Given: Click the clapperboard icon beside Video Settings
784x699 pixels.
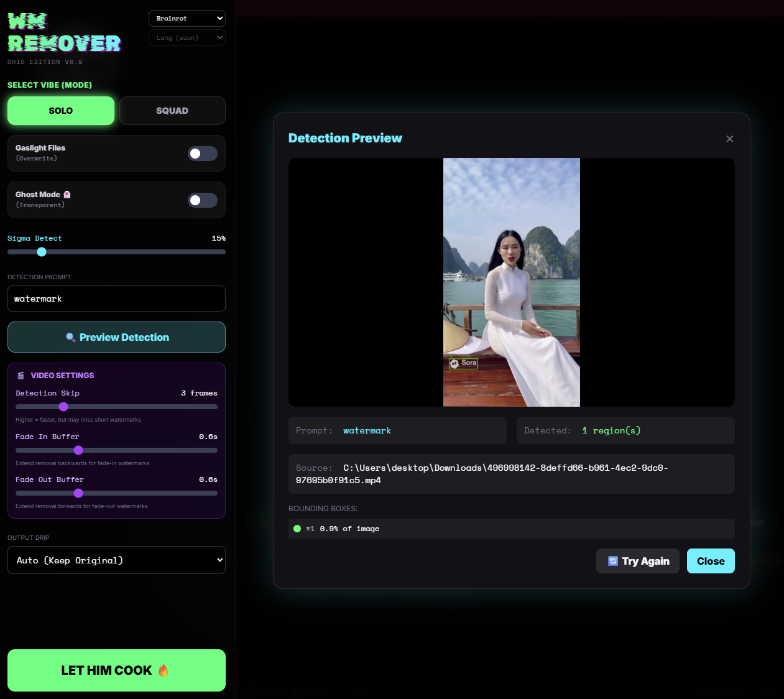Looking at the screenshot, I should coord(21,375).
